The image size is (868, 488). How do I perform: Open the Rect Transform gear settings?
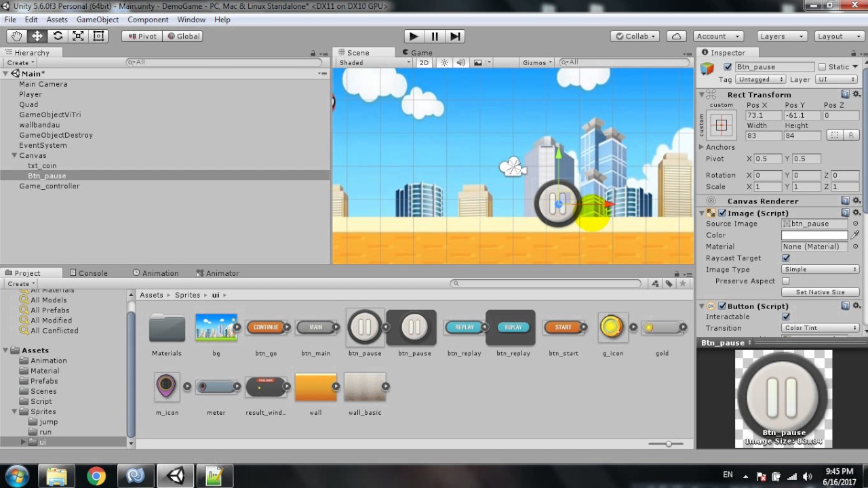coord(856,95)
